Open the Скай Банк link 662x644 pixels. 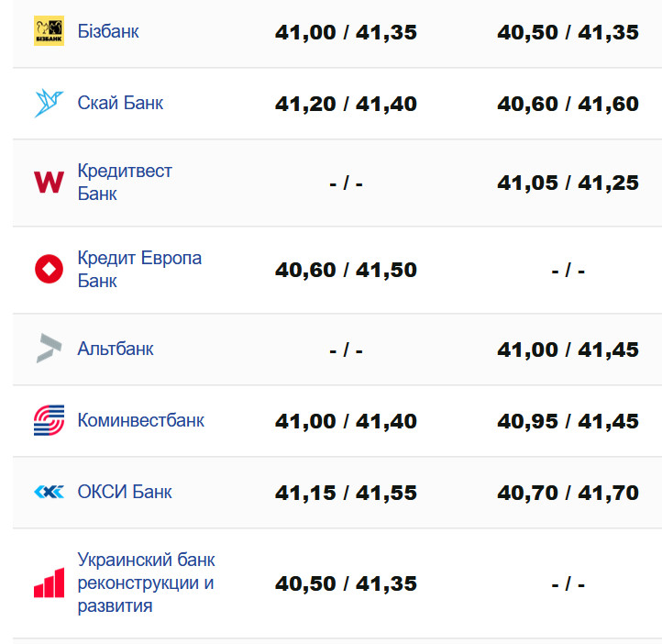[x=120, y=103]
